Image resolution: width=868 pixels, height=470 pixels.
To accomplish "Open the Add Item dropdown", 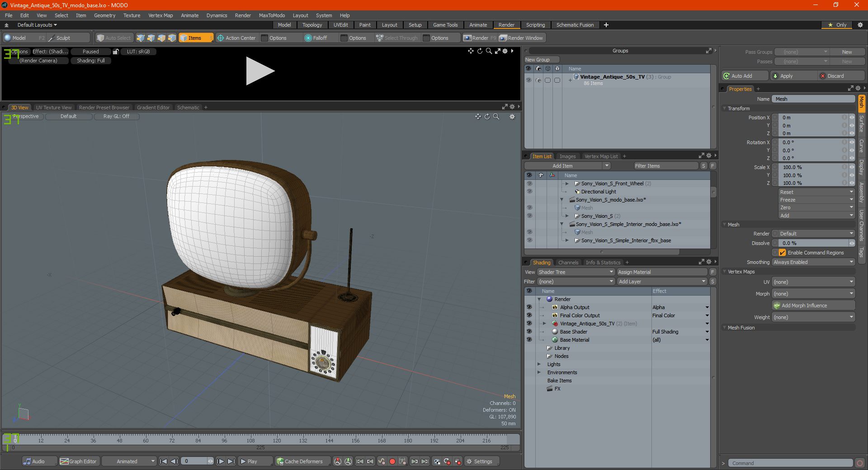I will (x=567, y=166).
